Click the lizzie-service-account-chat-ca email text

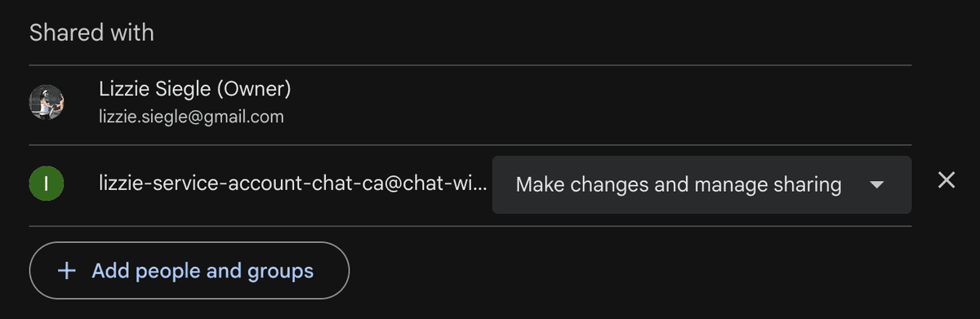pyautogui.click(x=293, y=184)
